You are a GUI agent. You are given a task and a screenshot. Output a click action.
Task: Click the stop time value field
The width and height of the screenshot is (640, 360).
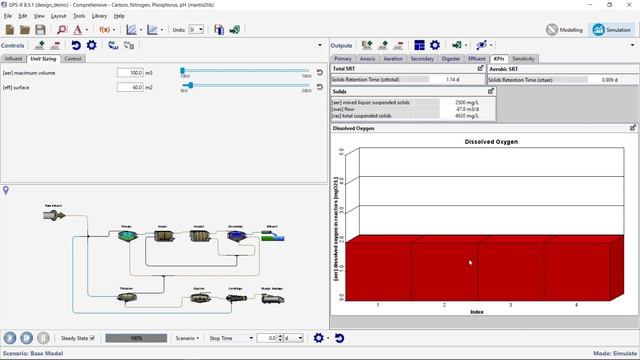[x=267, y=338]
